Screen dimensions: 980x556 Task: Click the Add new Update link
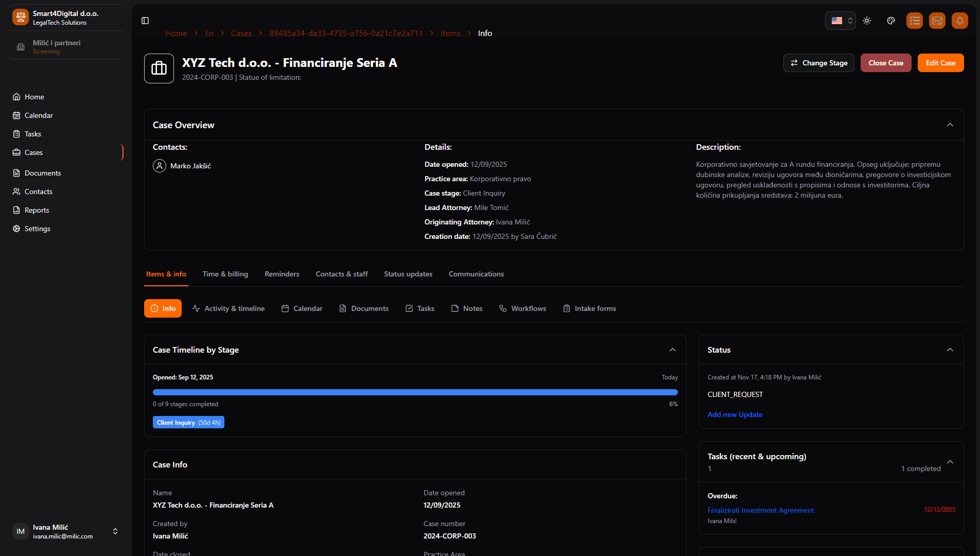(x=735, y=414)
